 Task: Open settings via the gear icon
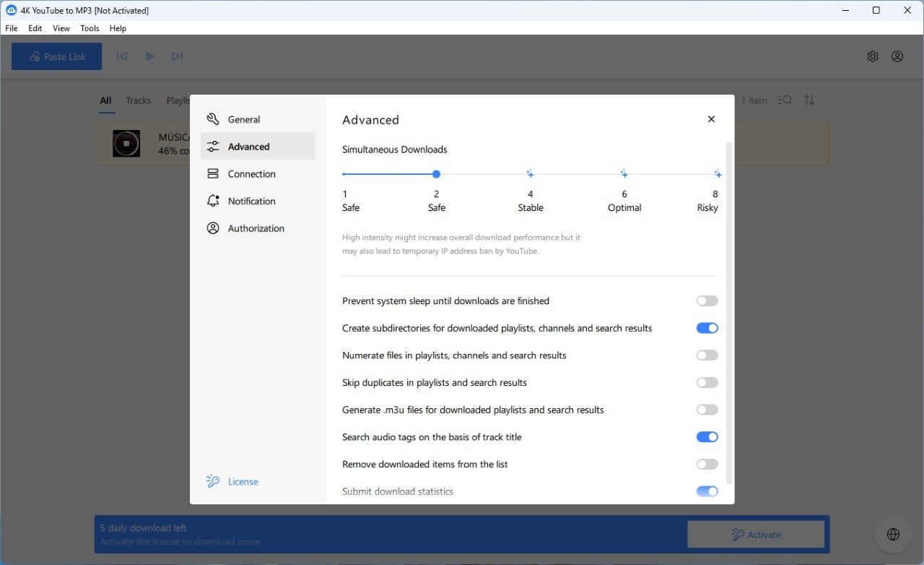[x=873, y=56]
